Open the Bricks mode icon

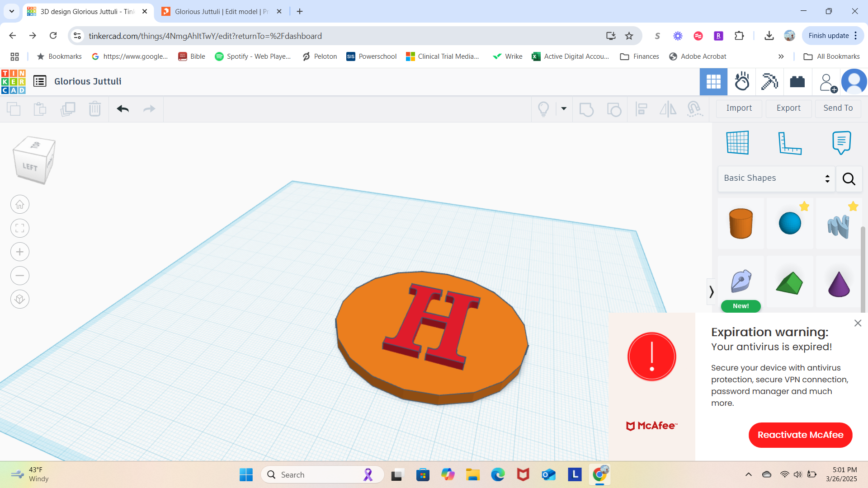[797, 82]
